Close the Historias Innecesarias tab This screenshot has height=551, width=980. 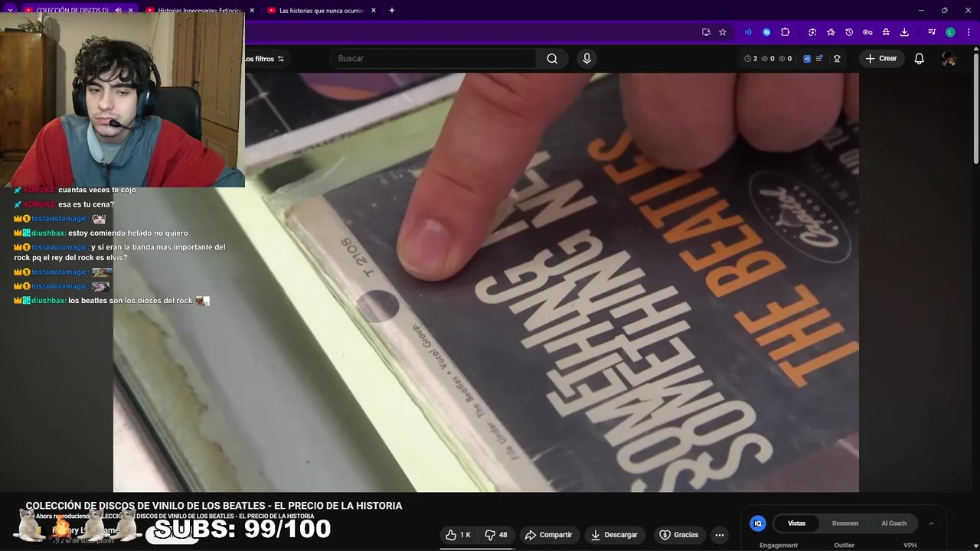pos(252,11)
